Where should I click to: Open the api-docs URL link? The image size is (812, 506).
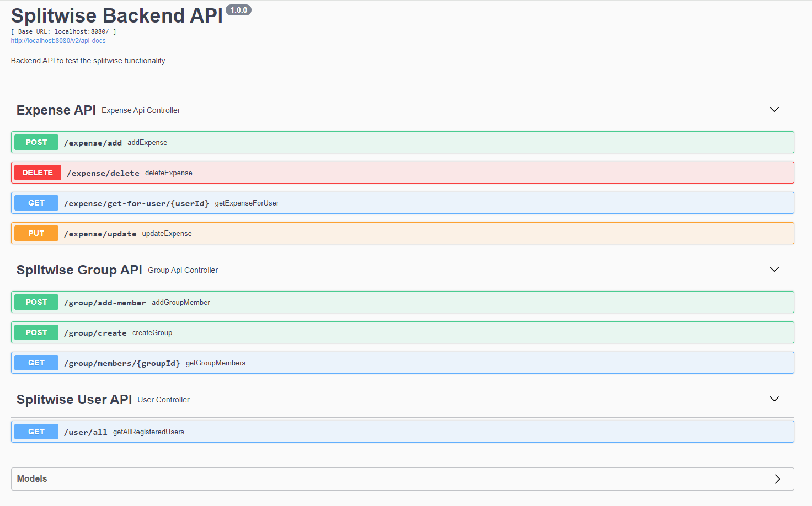pos(58,41)
